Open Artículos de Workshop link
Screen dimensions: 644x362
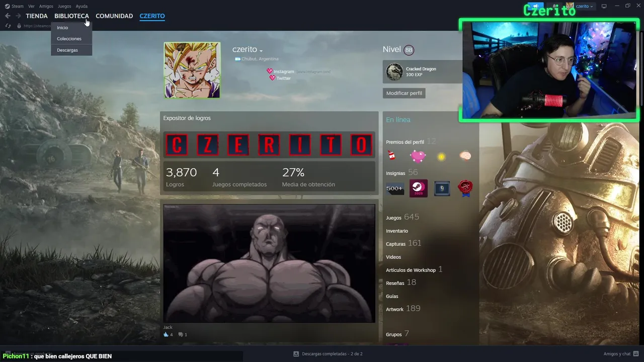point(414,269)
